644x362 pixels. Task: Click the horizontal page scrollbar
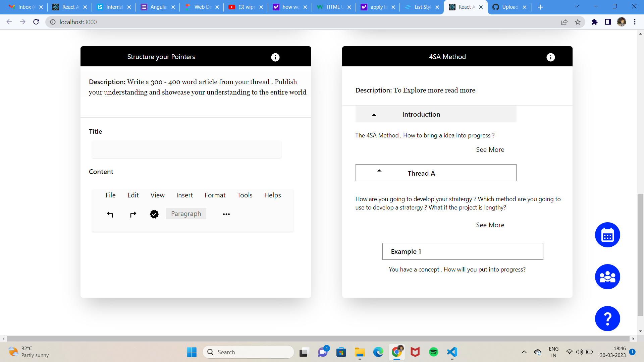point(318,339)
